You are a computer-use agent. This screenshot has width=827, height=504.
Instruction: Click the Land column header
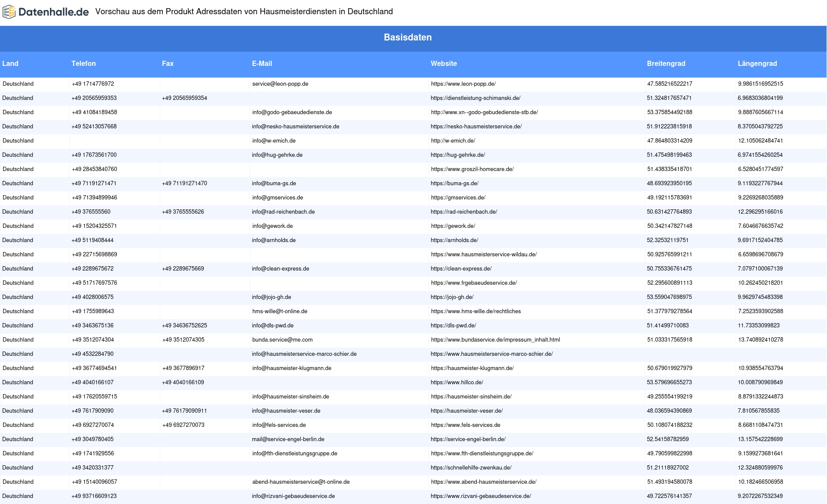coord(10,63)
